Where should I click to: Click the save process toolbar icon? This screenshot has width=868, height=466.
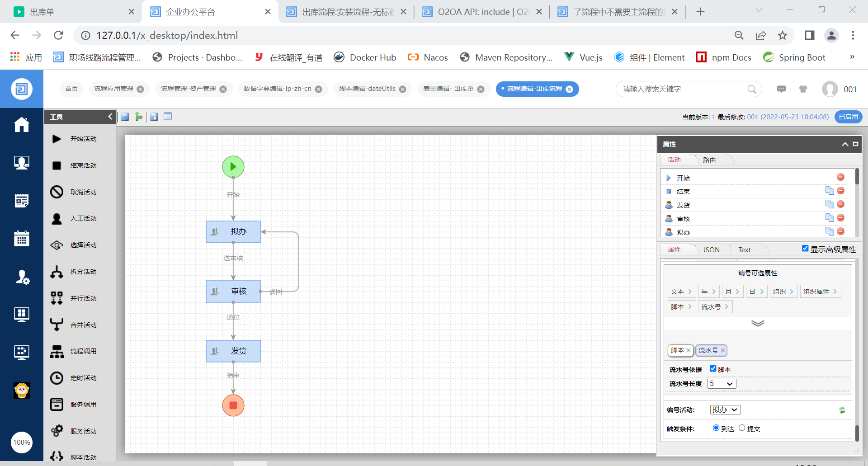(125, 117)
